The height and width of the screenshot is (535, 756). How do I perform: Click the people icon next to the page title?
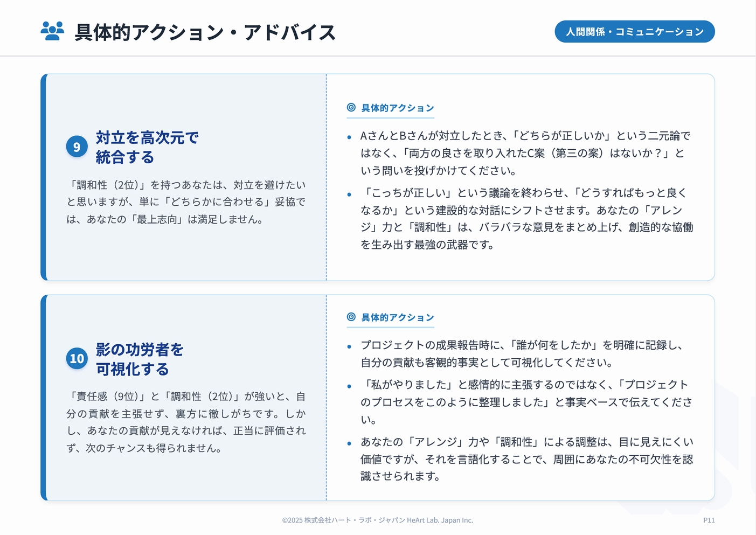click(51, 31)
